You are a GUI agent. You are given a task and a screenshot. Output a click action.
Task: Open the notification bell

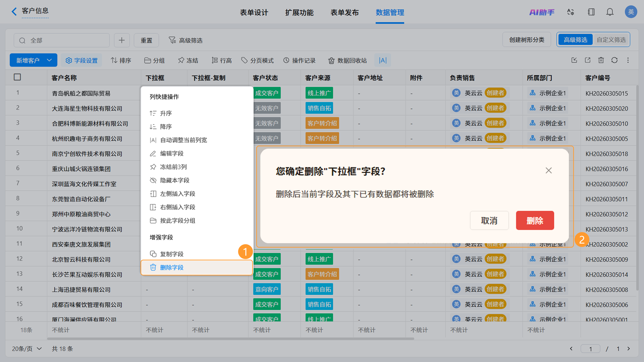(610, 12)
